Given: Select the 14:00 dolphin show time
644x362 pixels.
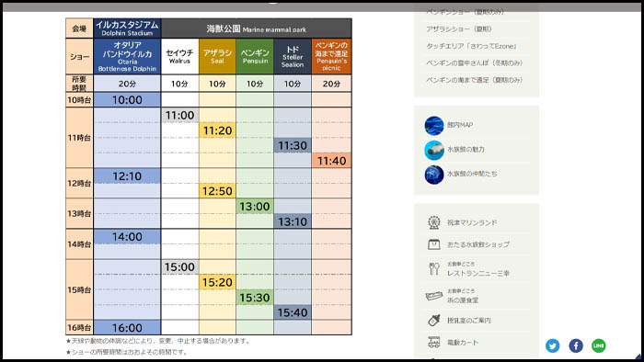Looking at the screenshot, I should [x=127, y=236].
